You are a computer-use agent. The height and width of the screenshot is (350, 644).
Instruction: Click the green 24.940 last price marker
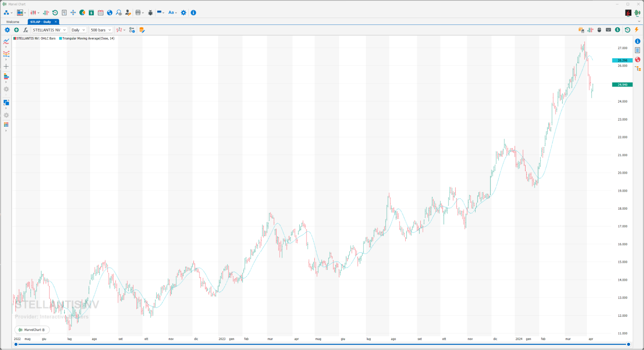[622, 85]
